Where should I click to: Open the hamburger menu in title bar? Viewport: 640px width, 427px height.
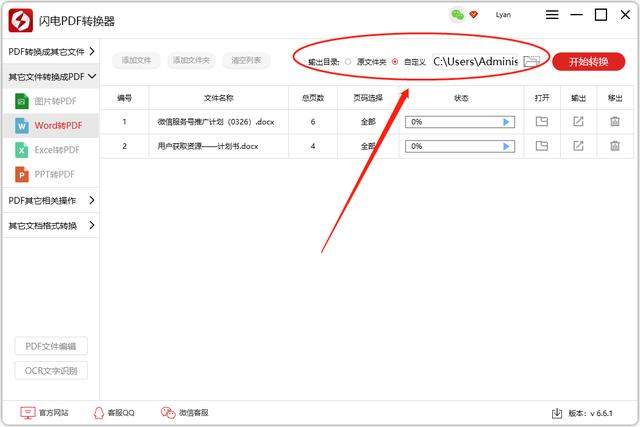click(553, 15)
